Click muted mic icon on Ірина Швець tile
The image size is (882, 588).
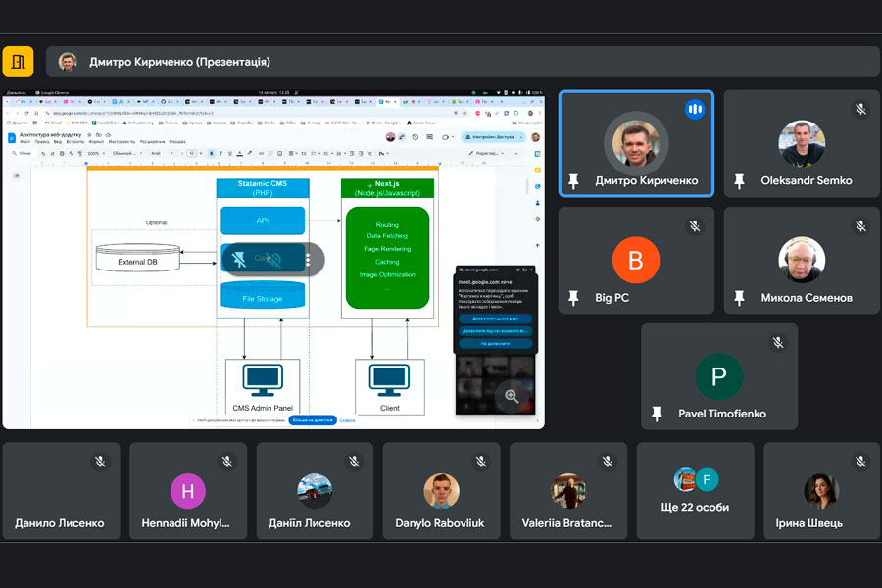(860, 462)
